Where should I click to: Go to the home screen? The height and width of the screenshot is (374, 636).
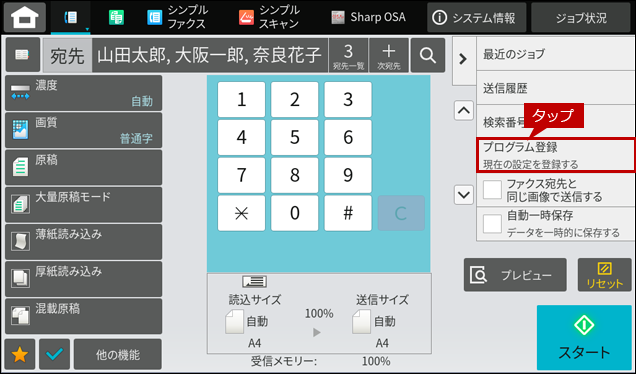point(25,17)
